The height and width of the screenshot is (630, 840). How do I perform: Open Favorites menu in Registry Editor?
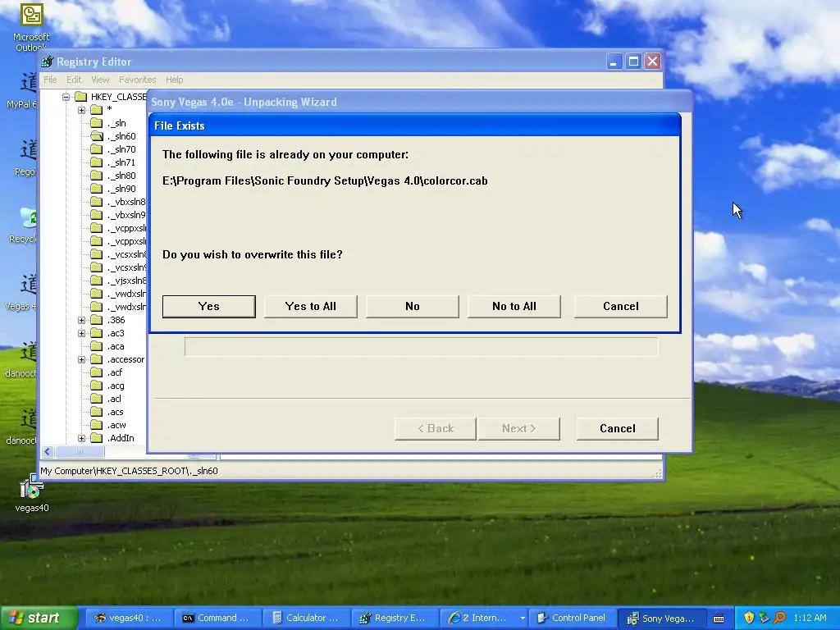point(138,80)
